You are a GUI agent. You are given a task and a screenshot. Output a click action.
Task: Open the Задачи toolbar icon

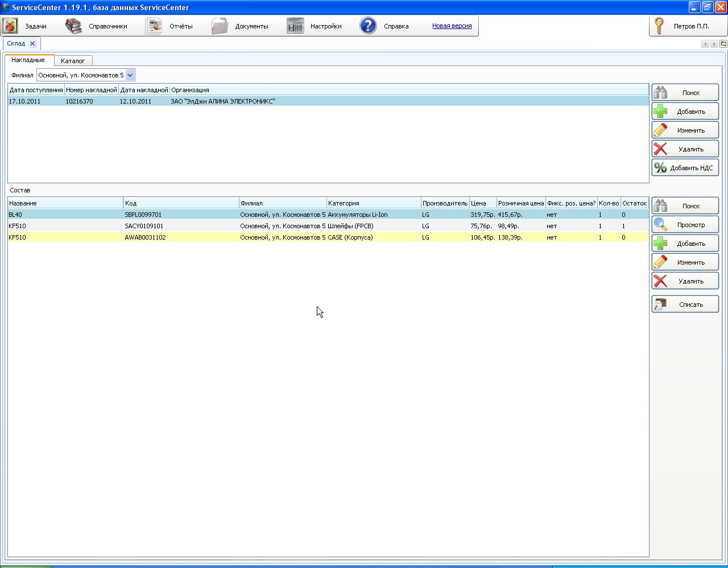coord(10,26)
